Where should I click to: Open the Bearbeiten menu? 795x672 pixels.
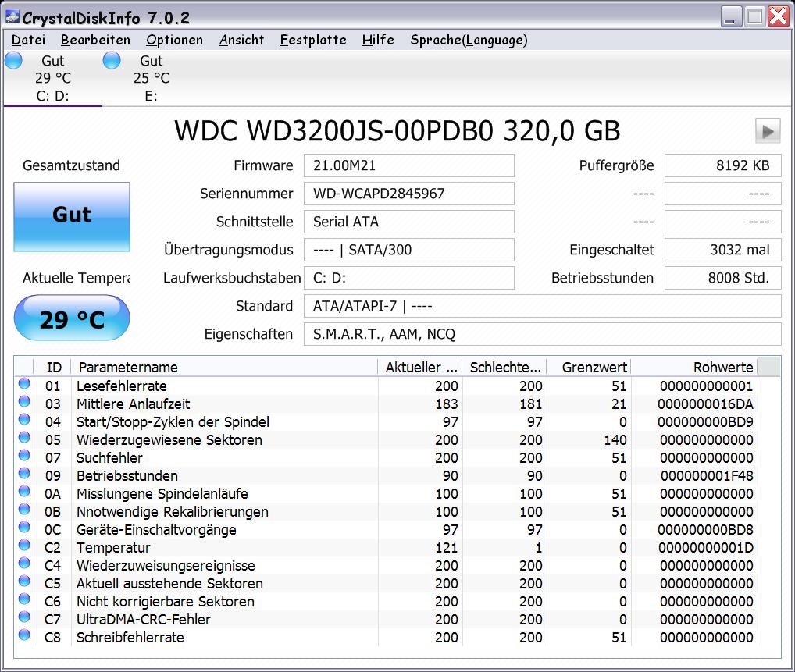click(x=95, y=40)
